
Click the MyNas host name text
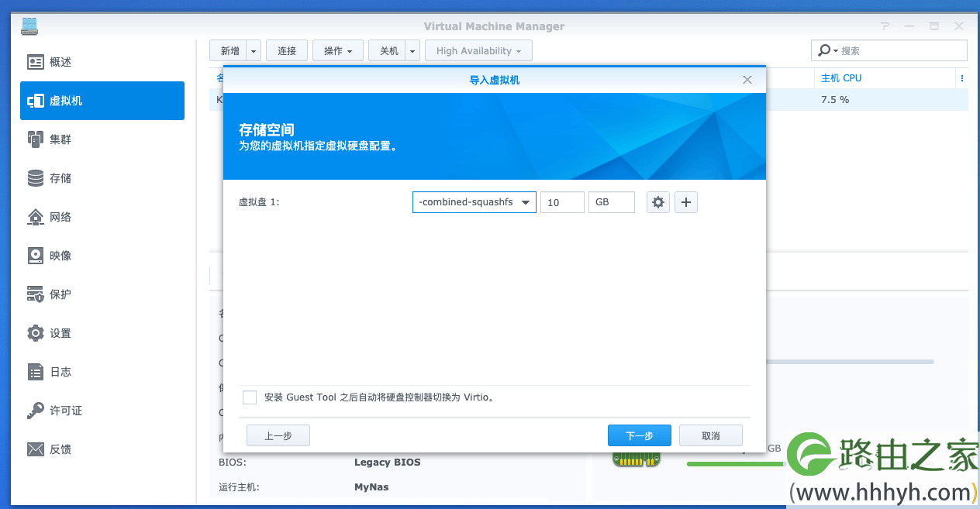click(x=371, y=487)
